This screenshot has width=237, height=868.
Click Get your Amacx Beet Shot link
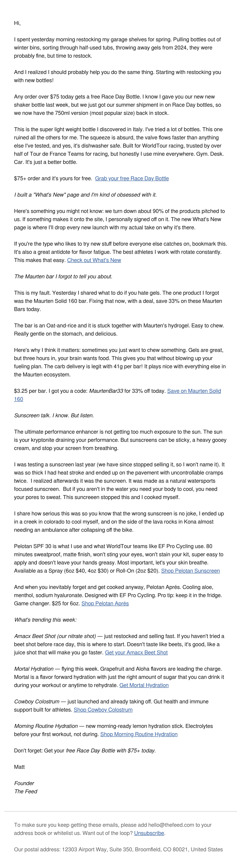coord(136,652)
